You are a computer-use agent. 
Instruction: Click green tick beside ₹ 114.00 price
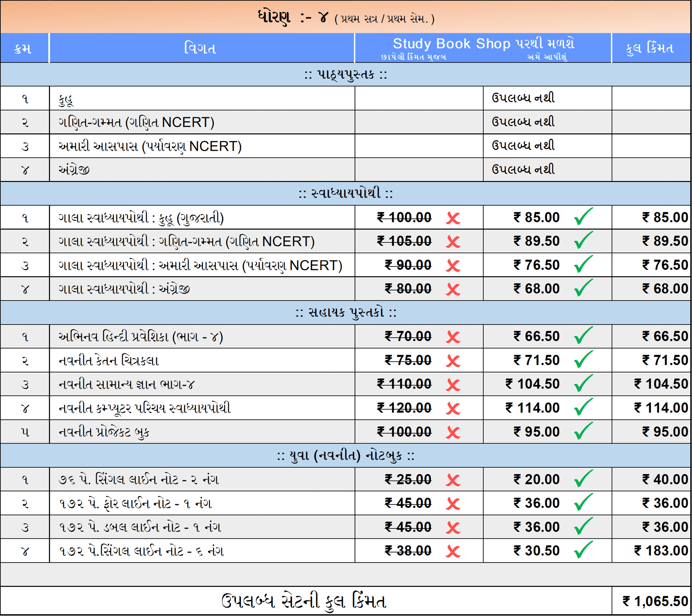pos(583,407)
